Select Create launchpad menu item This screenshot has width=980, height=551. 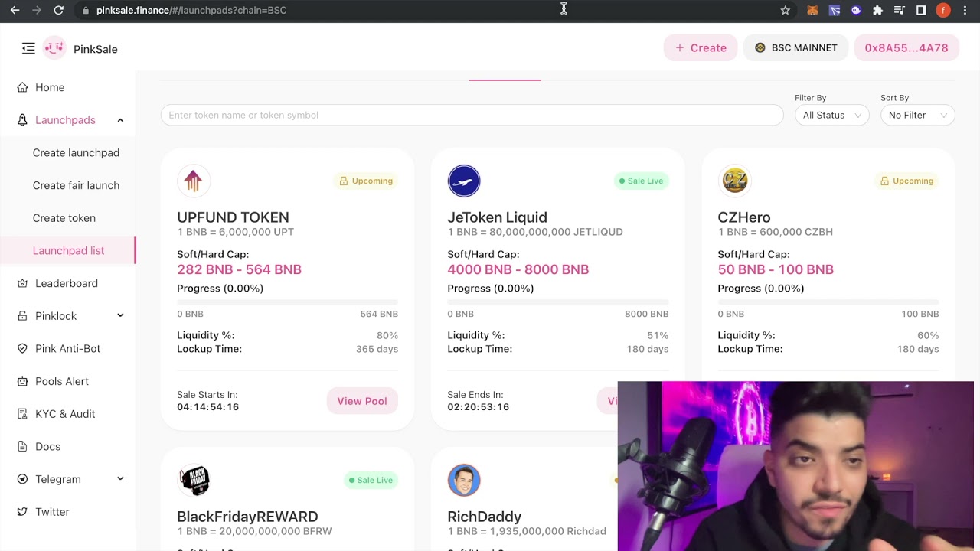76,152
